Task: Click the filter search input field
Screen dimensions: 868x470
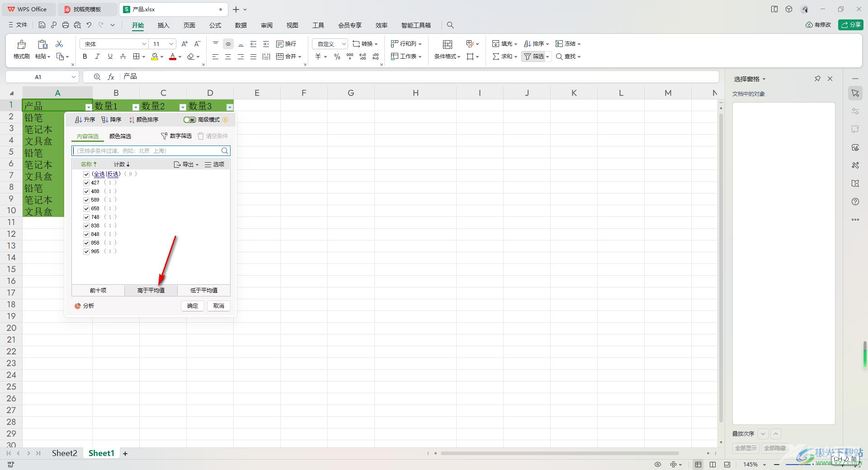Action: (x=151, y=151)
